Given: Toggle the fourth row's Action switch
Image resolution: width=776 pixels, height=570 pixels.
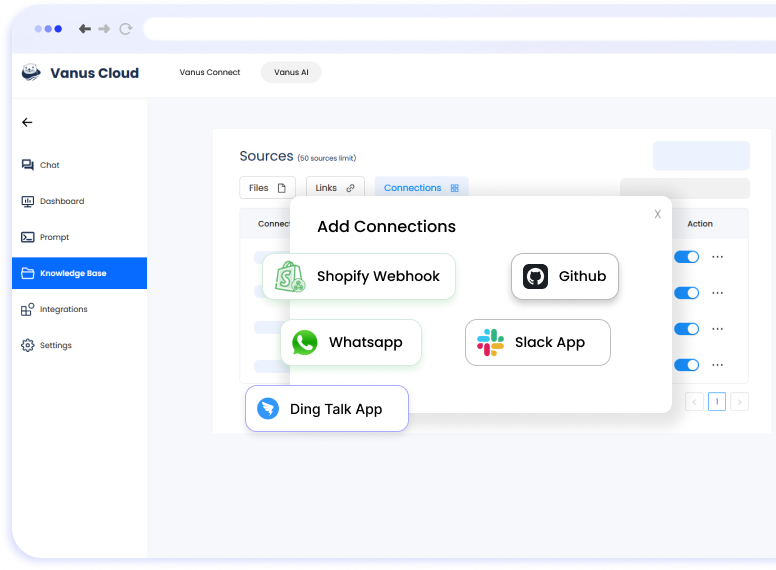Looking at the screenshot, I should [686, 365].
